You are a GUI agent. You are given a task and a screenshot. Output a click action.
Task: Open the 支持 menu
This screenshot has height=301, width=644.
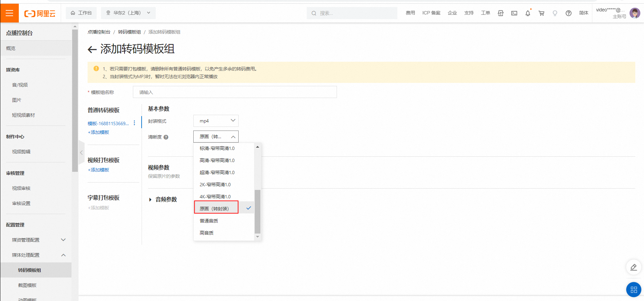(469, 13)
